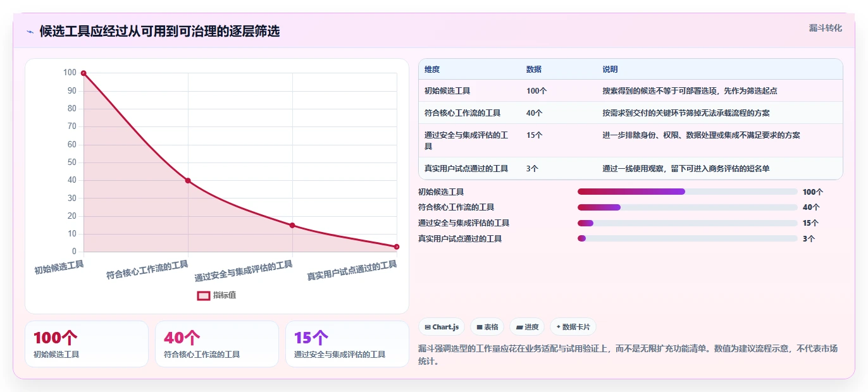This screenshot has height=392, width=868.
Task: Click the 15个 value in the table
Action: coord(535,135)
